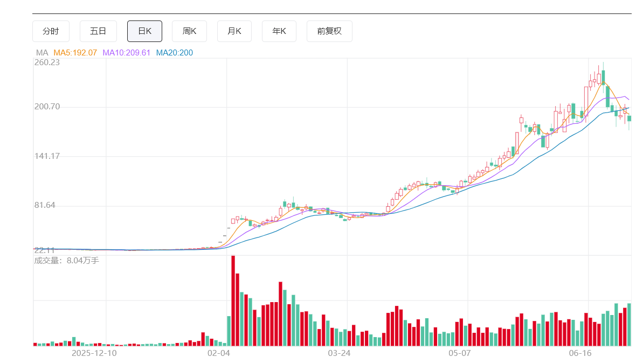Show the 年K yearly chart
This screenshot has width=643, height=364.
(x=279, y=31)
